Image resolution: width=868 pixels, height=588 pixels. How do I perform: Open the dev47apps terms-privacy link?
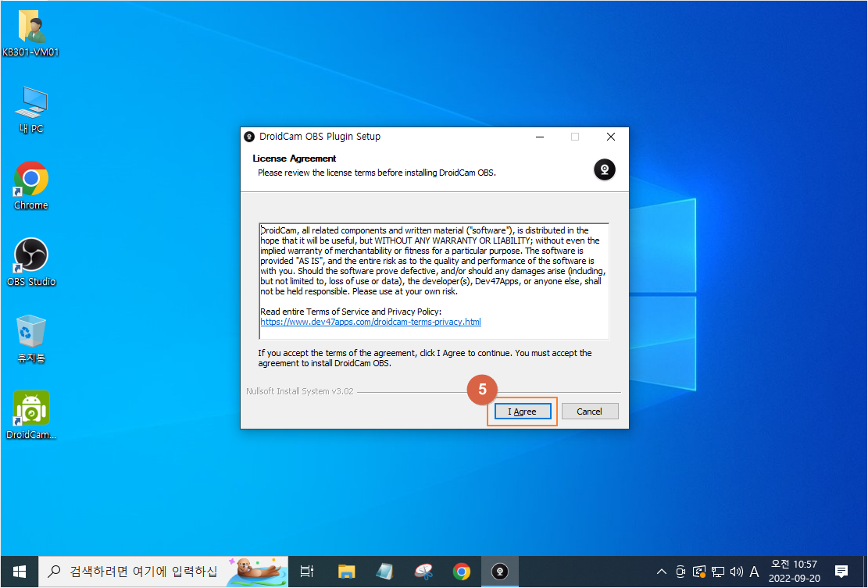pos(370,322)
